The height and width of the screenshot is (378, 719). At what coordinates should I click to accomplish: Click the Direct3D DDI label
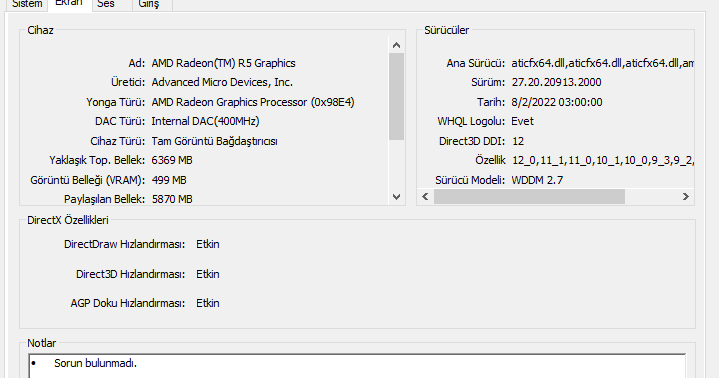tap(472, 141)
